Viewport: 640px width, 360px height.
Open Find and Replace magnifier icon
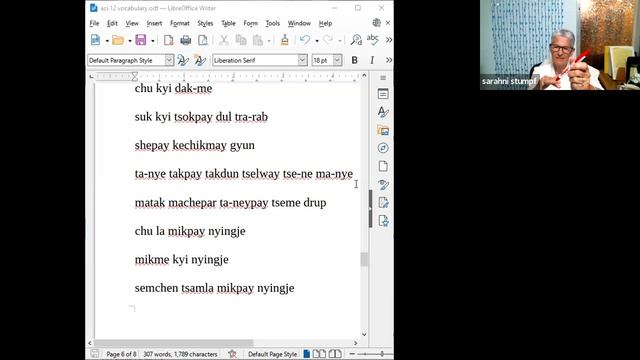pyautogui.click(x=356, y=40)
